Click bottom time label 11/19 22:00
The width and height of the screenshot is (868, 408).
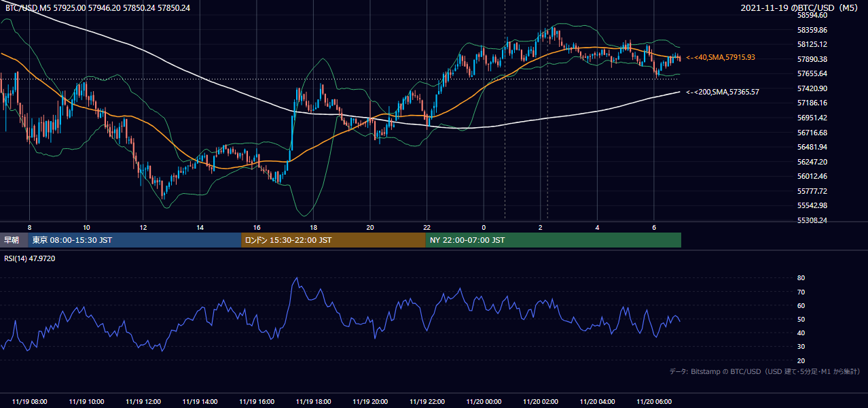click(427, 402)
